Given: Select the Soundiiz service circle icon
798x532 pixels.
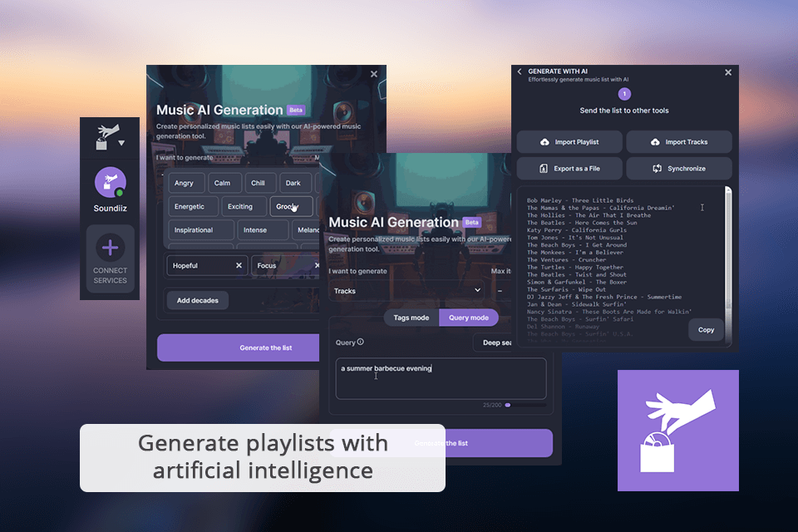Looking at the screenshot, I should click(x=111, y=182).
